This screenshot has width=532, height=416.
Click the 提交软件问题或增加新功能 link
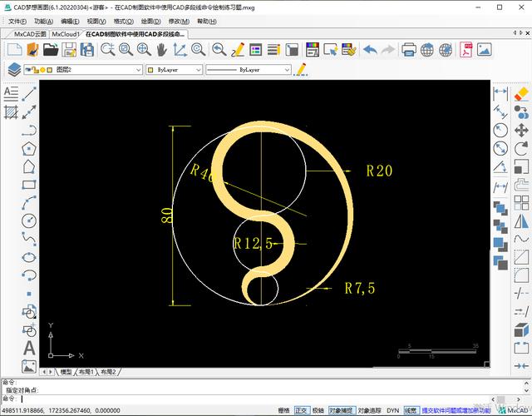[458, 410]
